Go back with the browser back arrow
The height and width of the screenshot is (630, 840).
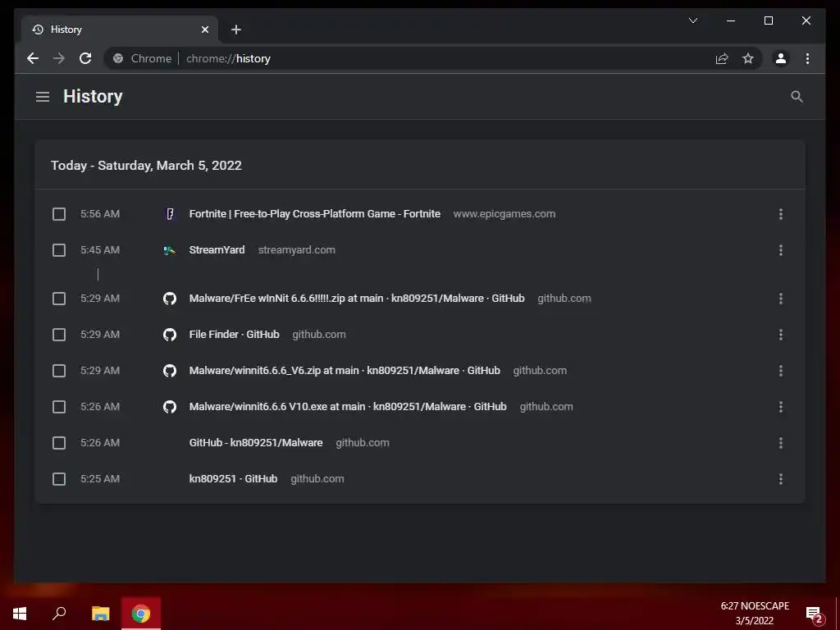click(33, 58)
